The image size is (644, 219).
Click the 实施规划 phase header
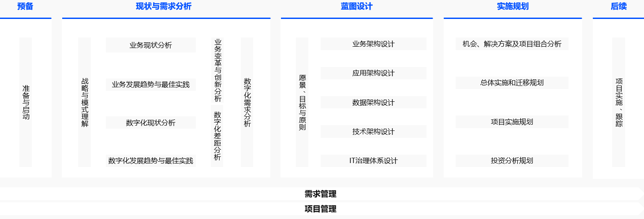click(513, 7)
